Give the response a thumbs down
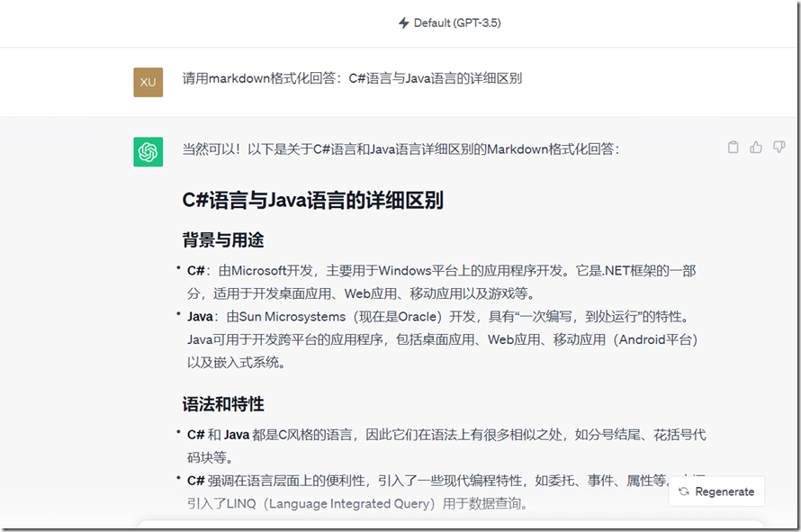Image resolution: width=801 pixels, height=532 pixels. click(x=778, y=148)
